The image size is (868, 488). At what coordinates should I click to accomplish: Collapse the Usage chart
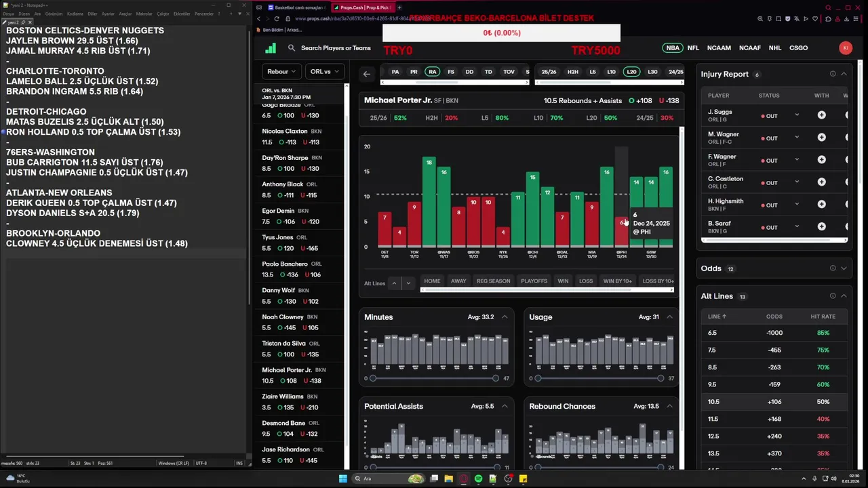point(669,317)
